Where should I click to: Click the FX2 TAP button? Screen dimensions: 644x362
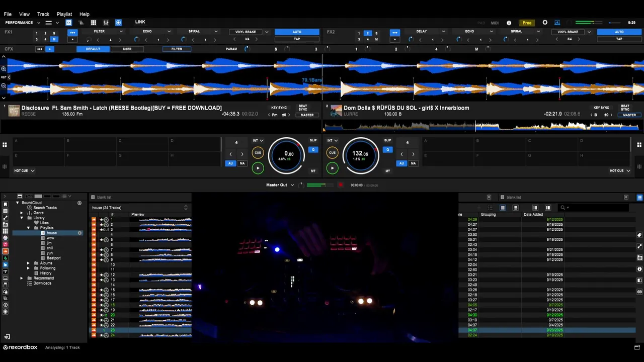pyautogui.click(x=619, y=39)
